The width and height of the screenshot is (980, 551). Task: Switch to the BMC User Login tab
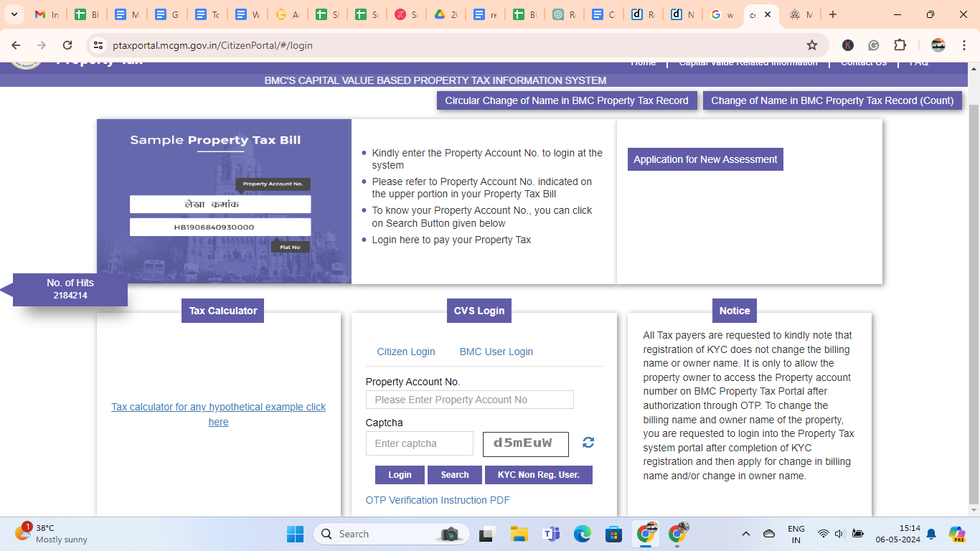496,352
